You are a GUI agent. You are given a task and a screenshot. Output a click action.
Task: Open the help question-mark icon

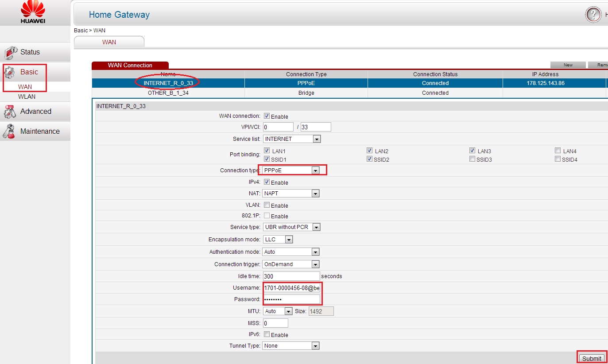(593, 15)
